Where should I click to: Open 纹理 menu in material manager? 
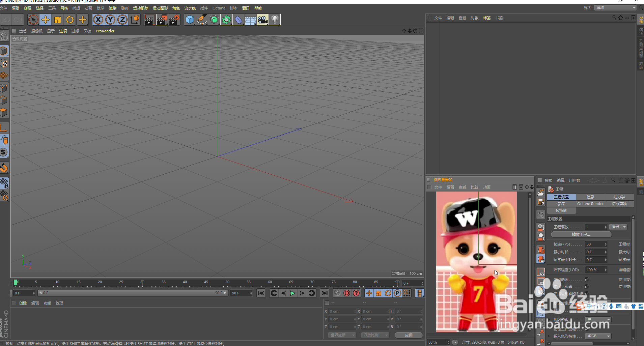click(x=59, y=303)
